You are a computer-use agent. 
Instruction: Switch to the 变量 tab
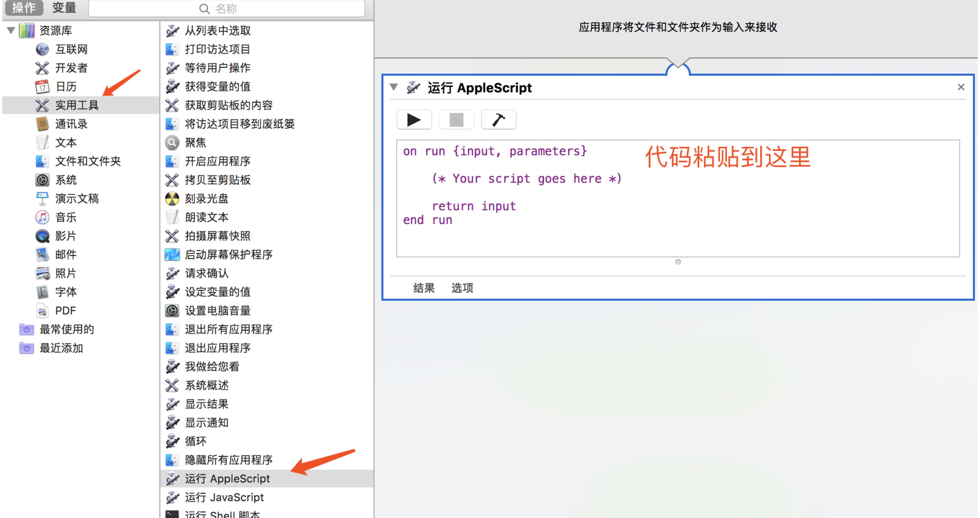[x=63, y=7]
